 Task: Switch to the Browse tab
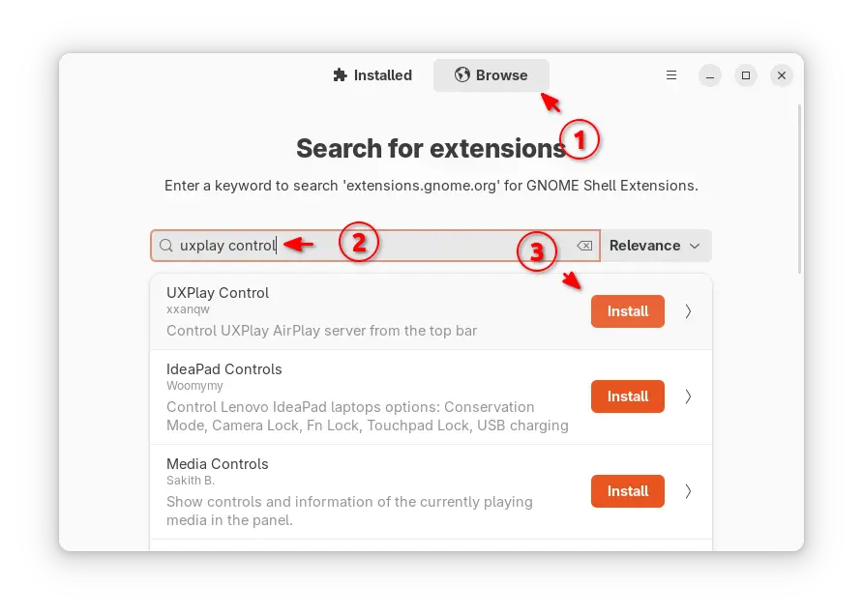point(491,75)
